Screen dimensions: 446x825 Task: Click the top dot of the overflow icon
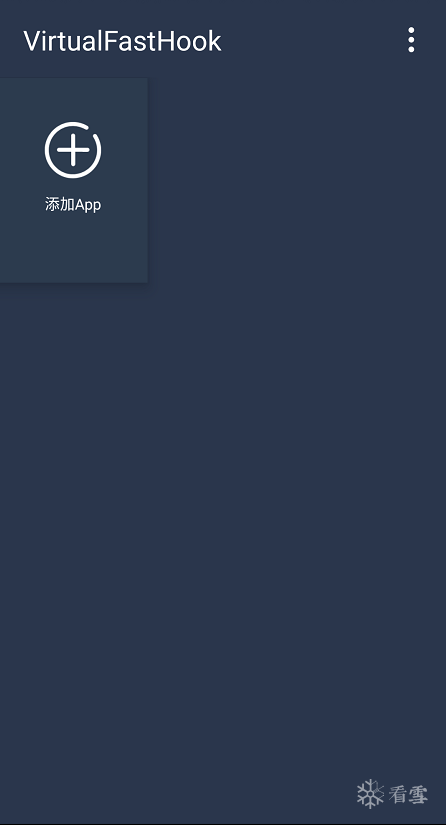click(411, 31)
